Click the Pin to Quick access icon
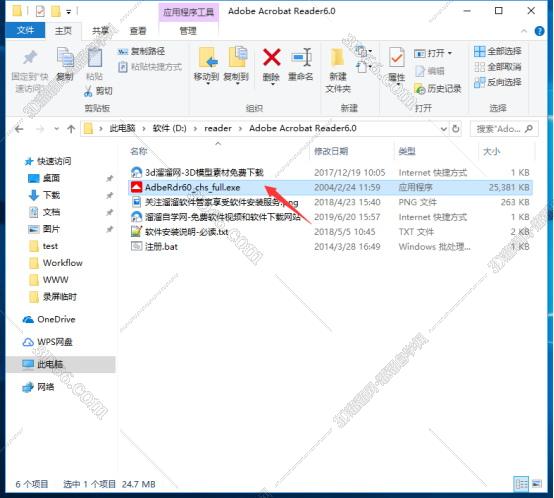Screen dimensions: 554x498 click(30, 58)
